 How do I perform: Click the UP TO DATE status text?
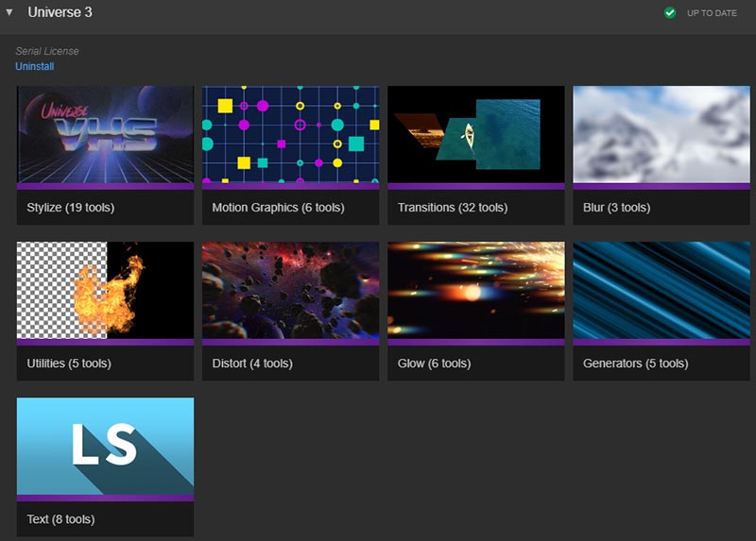point(712,13)
